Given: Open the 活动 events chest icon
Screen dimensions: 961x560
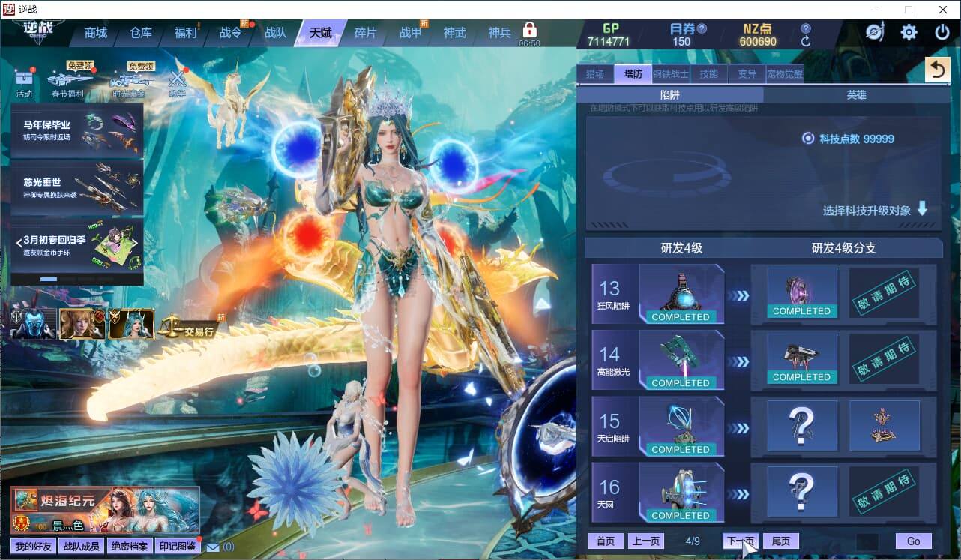Looking at the screenshot, I should [25, 82].
